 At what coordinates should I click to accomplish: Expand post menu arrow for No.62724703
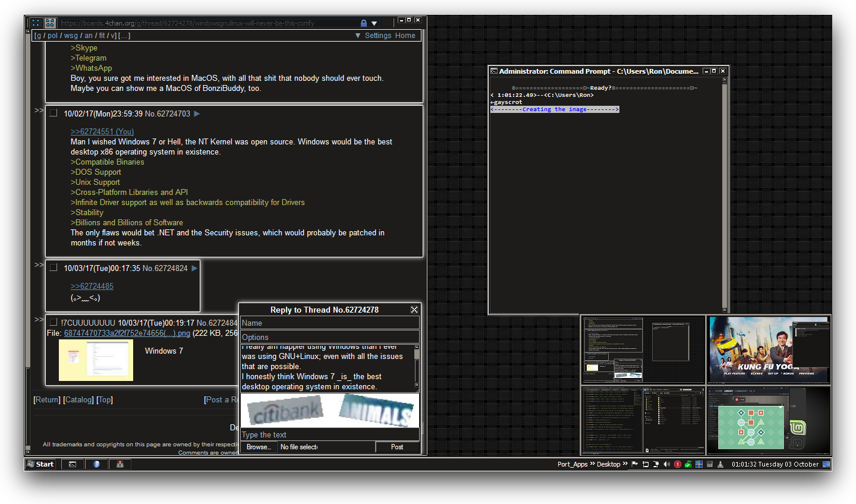point(197,114)
